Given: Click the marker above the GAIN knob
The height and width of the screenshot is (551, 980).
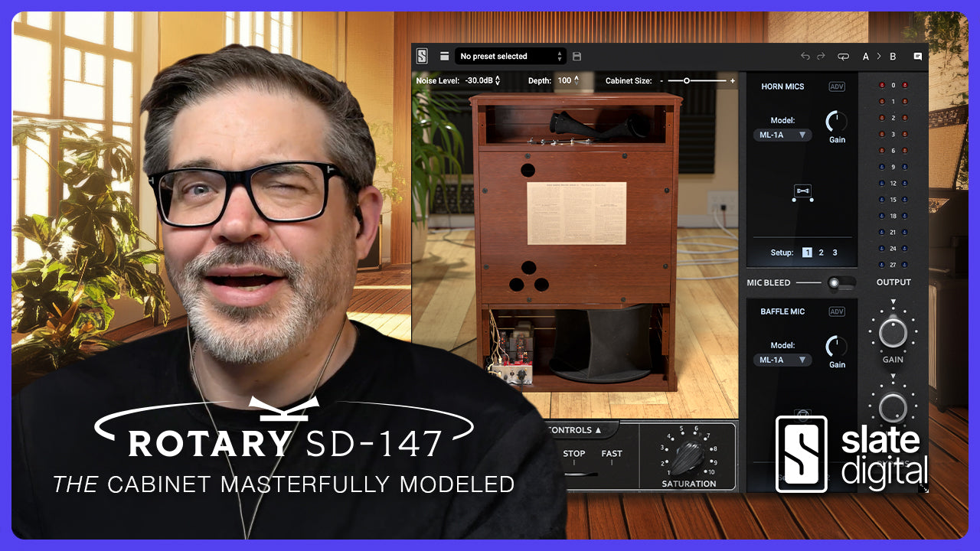Looking at the screenshot, I should [x=893, y=303].
